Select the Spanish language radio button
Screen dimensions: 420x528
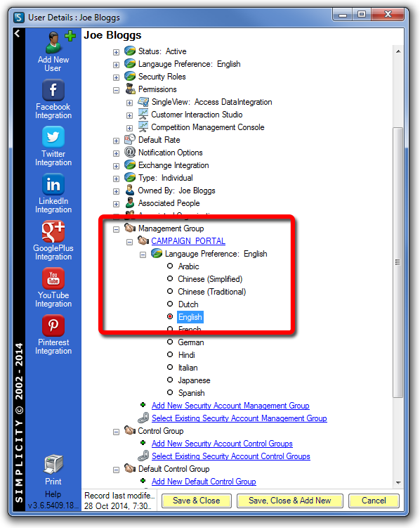(170, 392)
